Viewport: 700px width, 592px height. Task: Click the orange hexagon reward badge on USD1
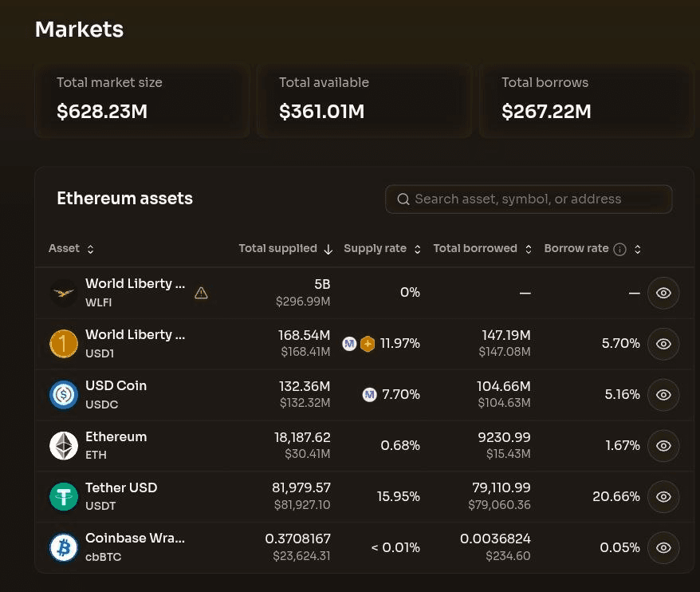pos(368,344)
